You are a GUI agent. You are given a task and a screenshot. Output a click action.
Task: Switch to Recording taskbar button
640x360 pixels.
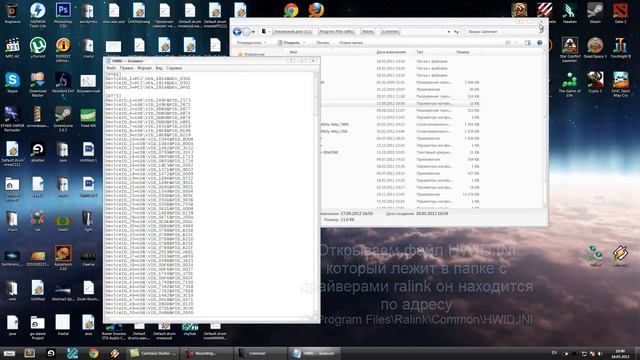pyautogui.click(x=207, y=353)
